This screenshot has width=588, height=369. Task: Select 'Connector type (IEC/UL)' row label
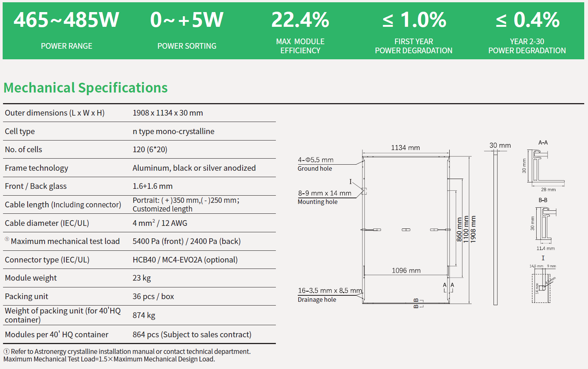click(47, 260)
